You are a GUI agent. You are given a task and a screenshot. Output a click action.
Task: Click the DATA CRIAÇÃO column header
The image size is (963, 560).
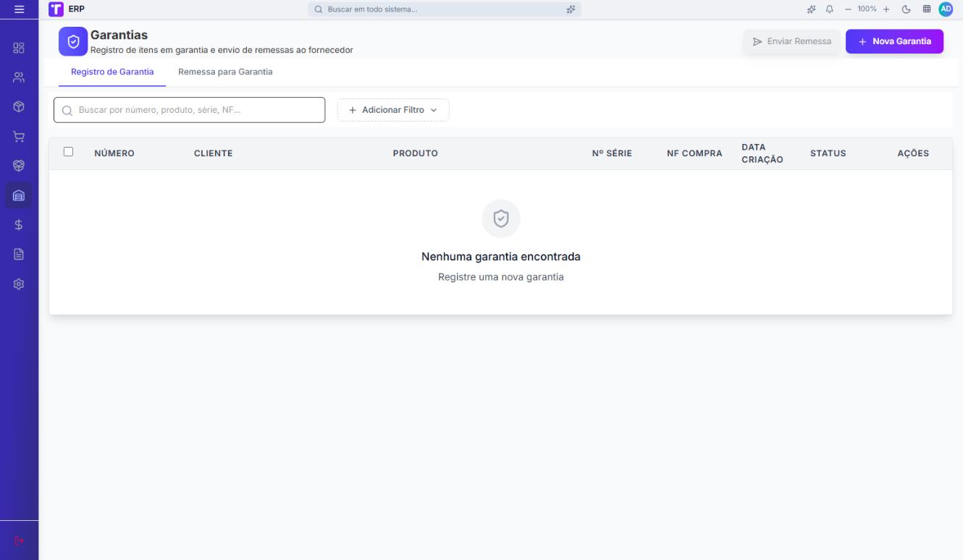762,153
